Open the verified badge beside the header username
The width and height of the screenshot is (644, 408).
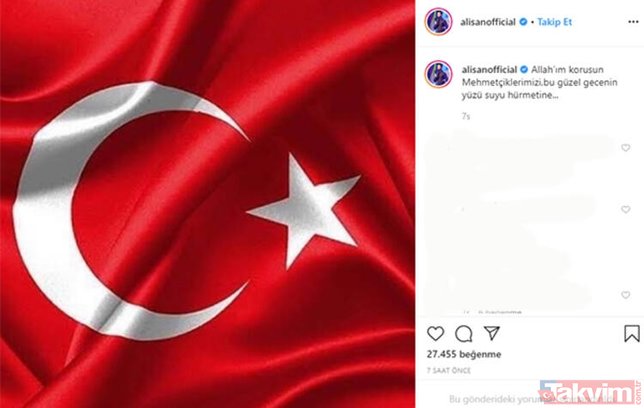[x=523, y=22]
